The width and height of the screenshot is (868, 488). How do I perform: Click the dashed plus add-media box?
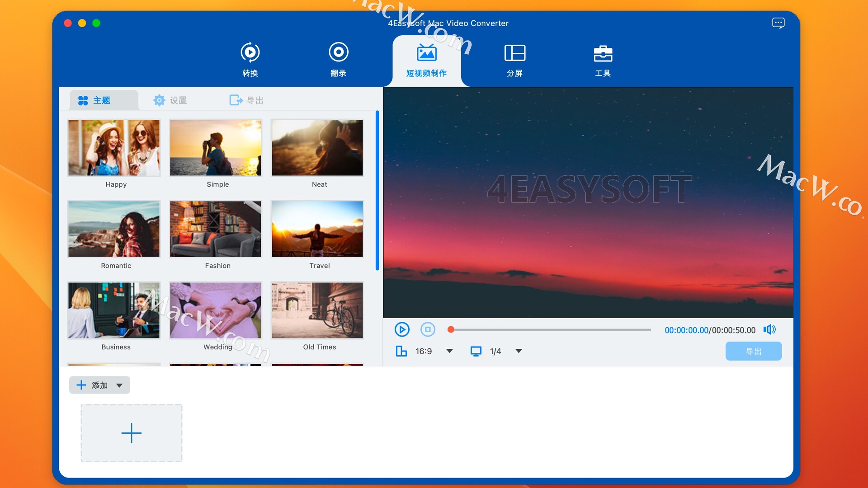point(132,433)
